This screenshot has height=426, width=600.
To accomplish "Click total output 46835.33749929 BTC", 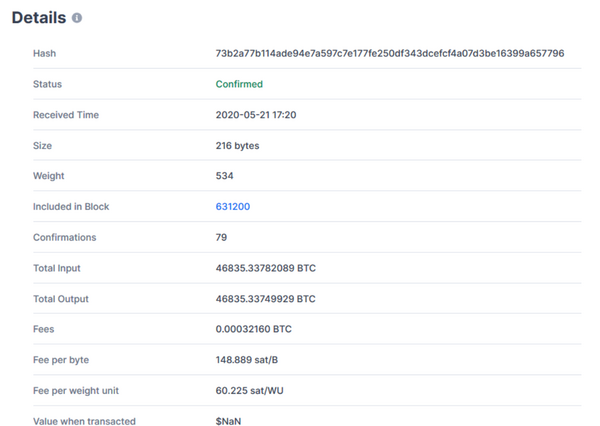I will click(x=266, y=299).
